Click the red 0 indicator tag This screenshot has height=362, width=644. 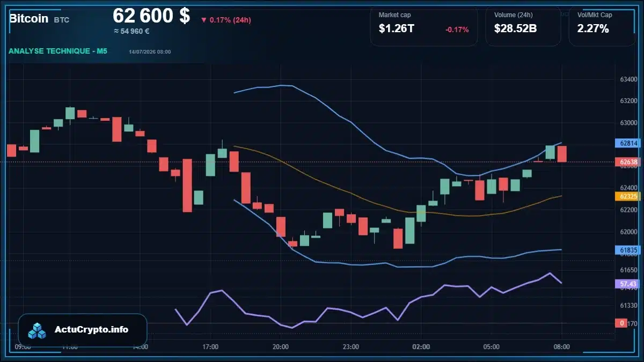(x=621, y=323)
